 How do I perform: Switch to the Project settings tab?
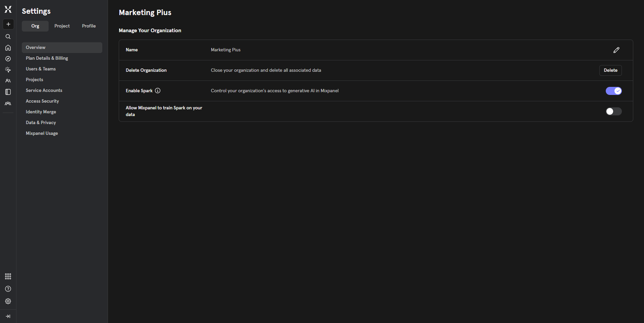coord(62,26)
